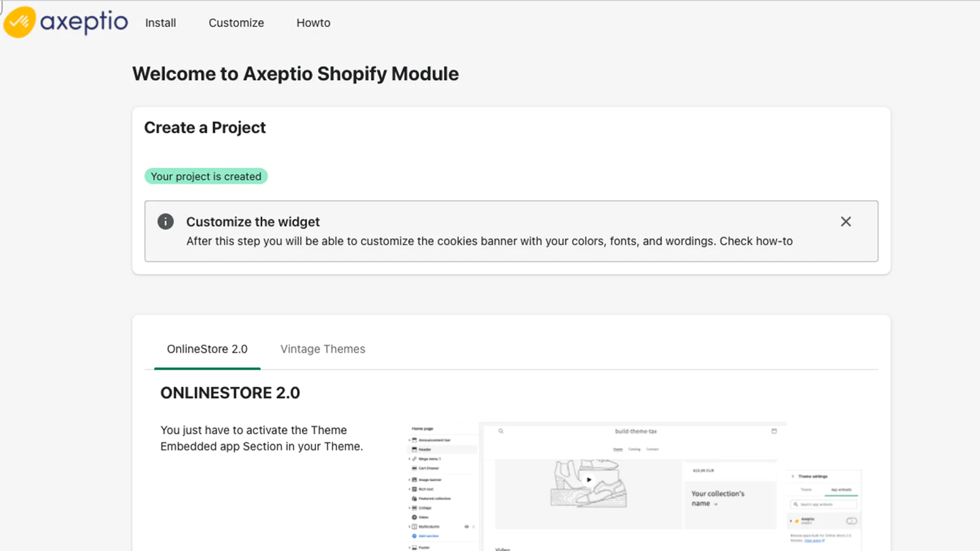
Task: Click the info icon in the banner
Action: coord(165,222)
